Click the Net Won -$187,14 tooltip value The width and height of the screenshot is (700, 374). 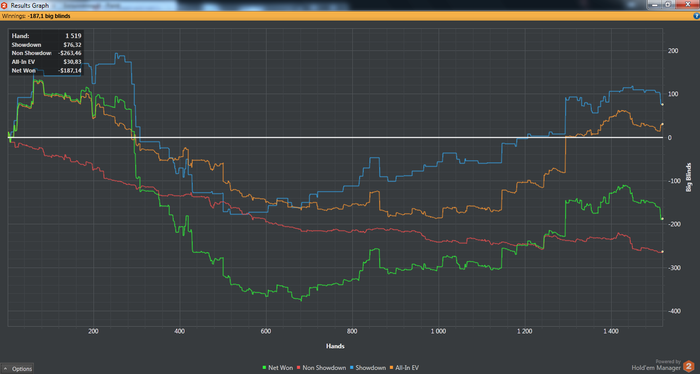tap(70, 71)
